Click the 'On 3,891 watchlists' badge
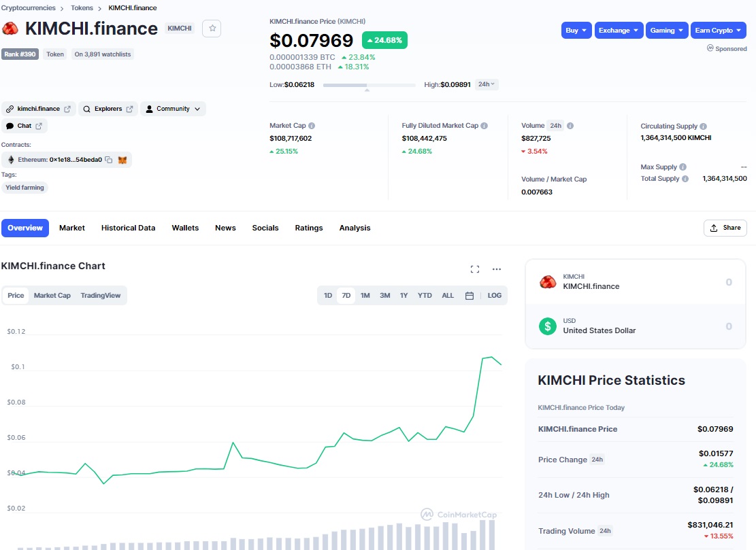 coord(103,54)
